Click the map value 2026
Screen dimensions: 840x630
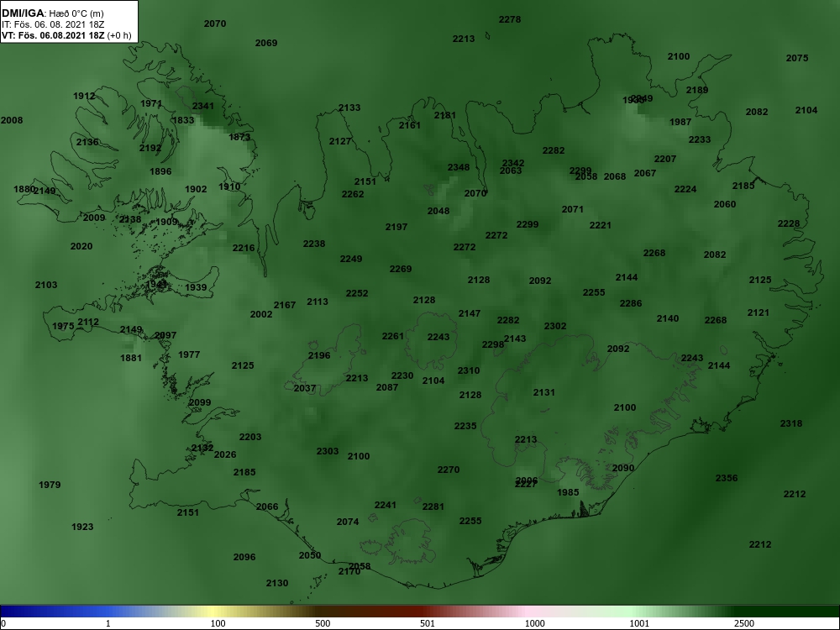point(225,454)
